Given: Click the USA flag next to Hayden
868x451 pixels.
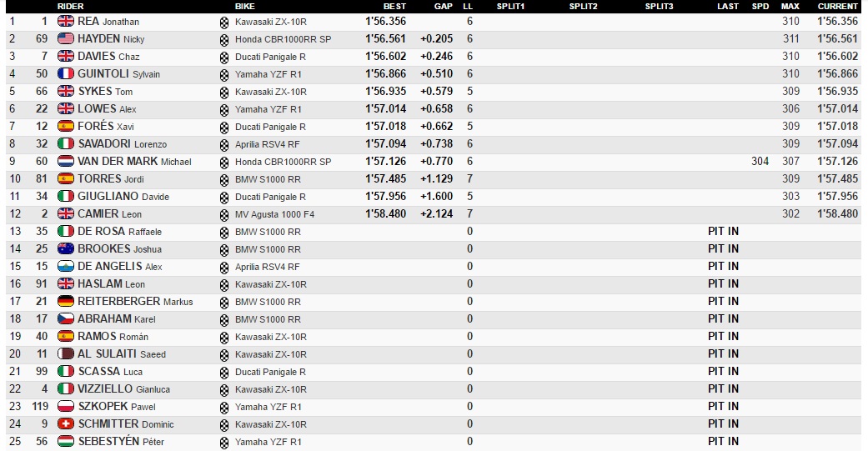Looking at the screenshot, I should pos(65,38).
